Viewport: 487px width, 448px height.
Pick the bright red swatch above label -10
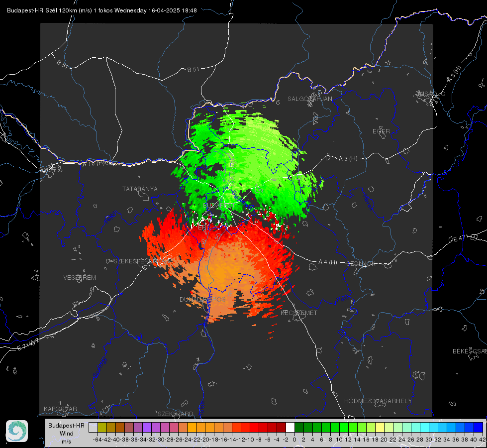point(254,428)
